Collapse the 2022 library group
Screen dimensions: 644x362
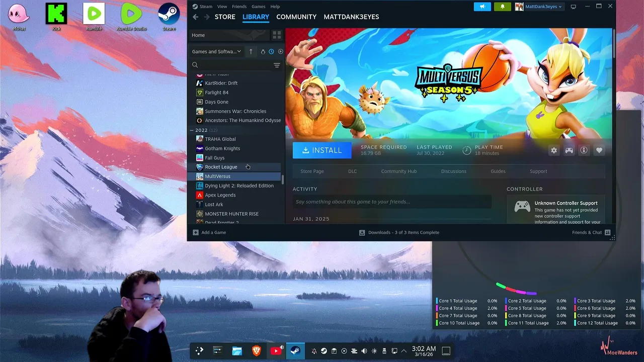pos(192,130)
